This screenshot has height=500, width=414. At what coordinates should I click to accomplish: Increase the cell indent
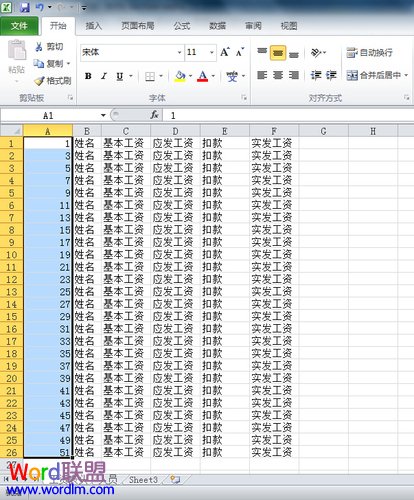point(331,76)
